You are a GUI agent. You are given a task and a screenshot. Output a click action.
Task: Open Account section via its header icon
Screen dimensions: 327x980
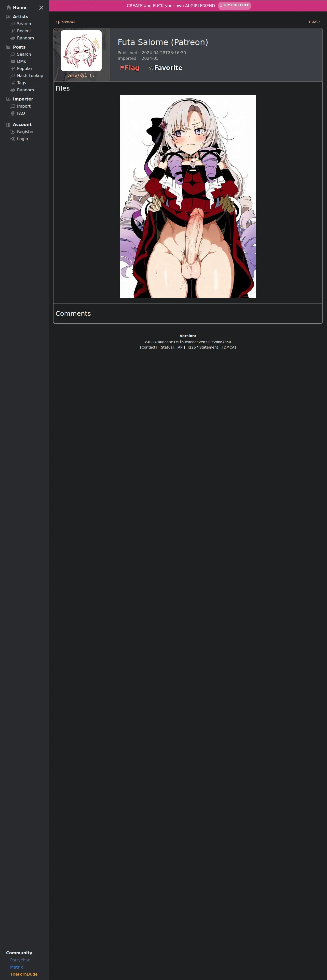(x=9, y=125)
